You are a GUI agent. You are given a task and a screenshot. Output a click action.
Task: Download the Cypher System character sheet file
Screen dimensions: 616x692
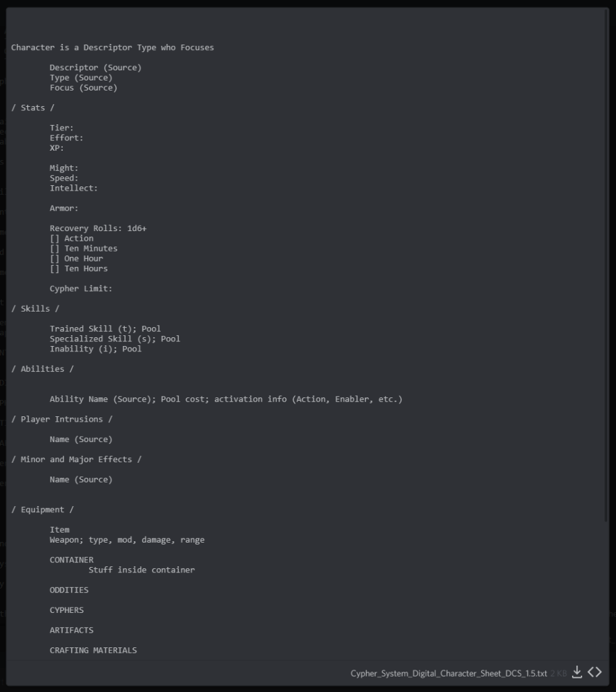click(x=577, y=672)
